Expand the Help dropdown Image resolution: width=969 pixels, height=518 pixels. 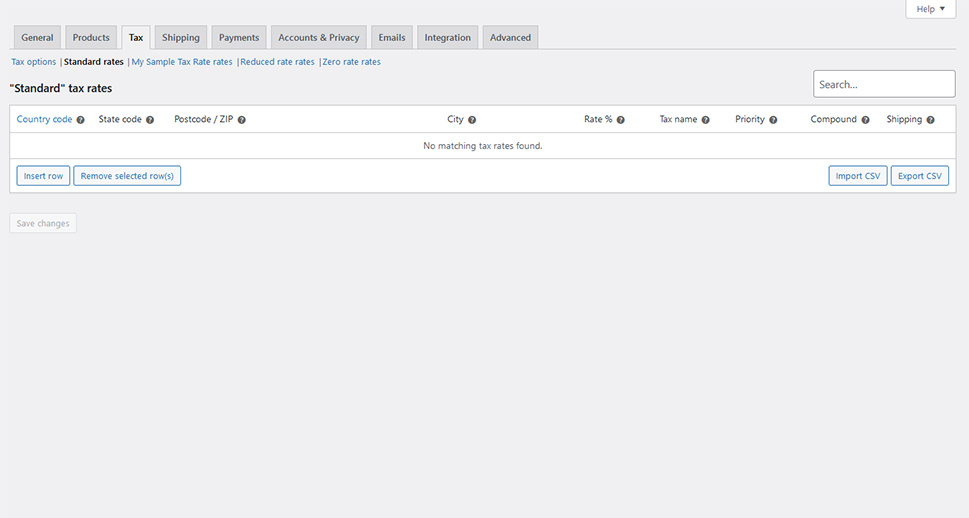[930, 9]
